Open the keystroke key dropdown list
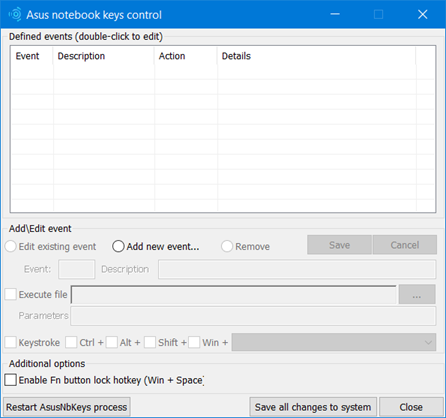 coord(334,342)
